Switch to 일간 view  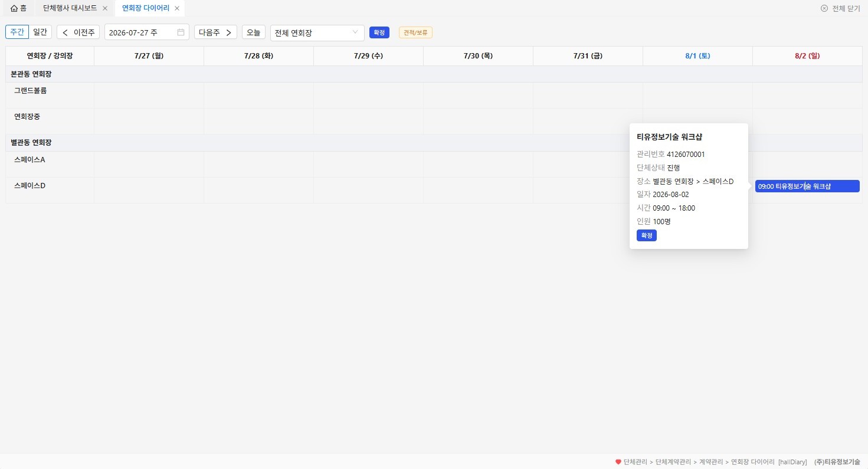pos(41,32)
